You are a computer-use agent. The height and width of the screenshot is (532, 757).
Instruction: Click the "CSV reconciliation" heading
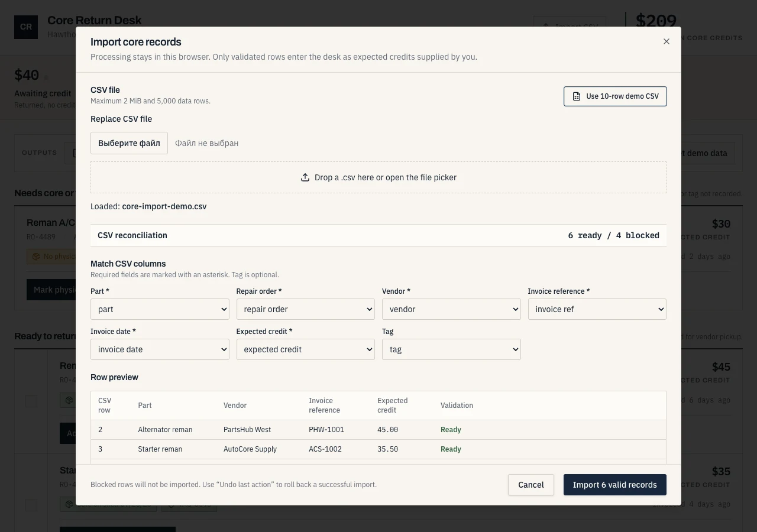132,235
